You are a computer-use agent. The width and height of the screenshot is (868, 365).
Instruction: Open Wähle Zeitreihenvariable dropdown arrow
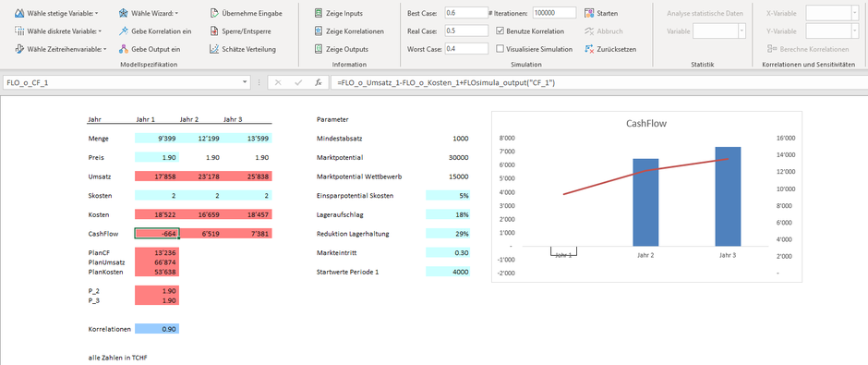tap(104, 49)
